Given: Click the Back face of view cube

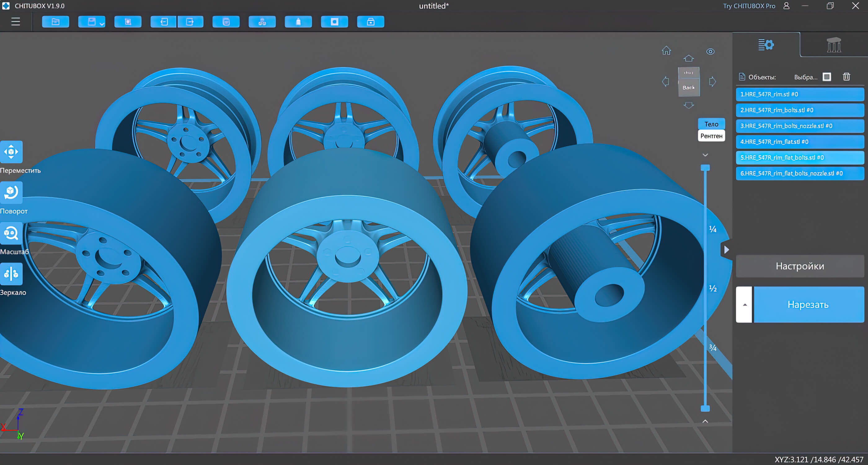Looking at the screenshot, I should 689,88.
